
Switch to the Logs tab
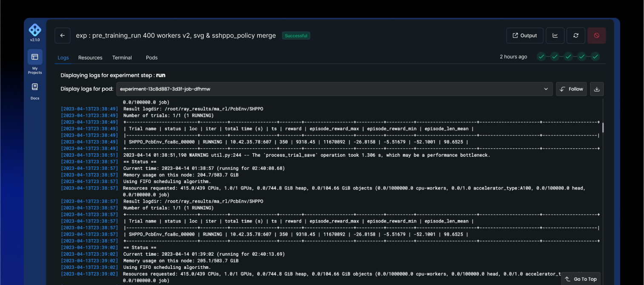coord(63,58)
